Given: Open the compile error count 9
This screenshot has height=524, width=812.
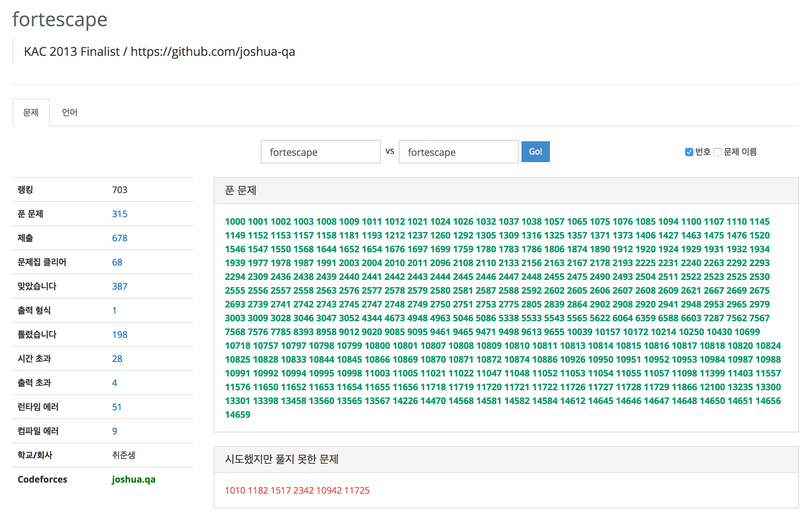Looking at the screenshot, I should 115,431.
